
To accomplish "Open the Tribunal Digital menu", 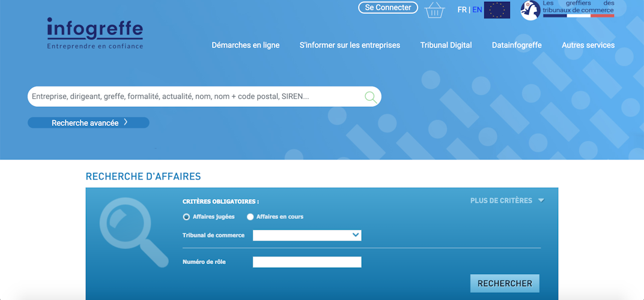I will pyautogui.click(x=446, y=45).
